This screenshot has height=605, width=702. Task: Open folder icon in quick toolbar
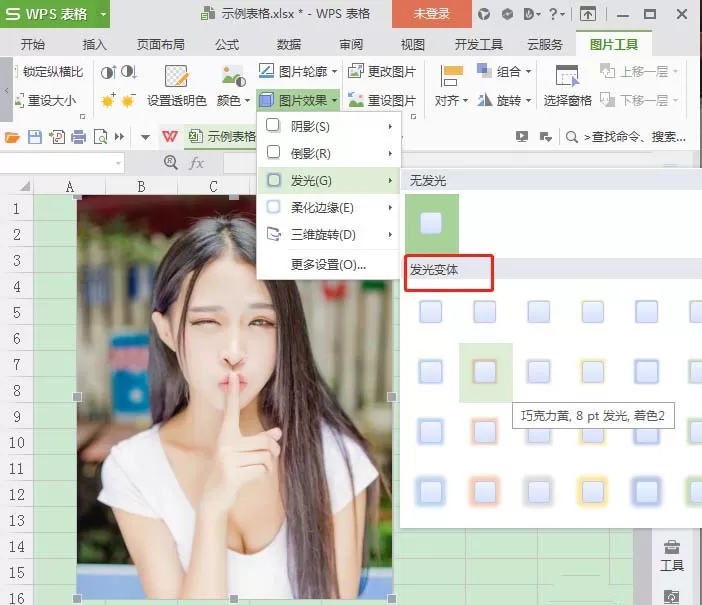pyautogui.click(x=12, y=137)
